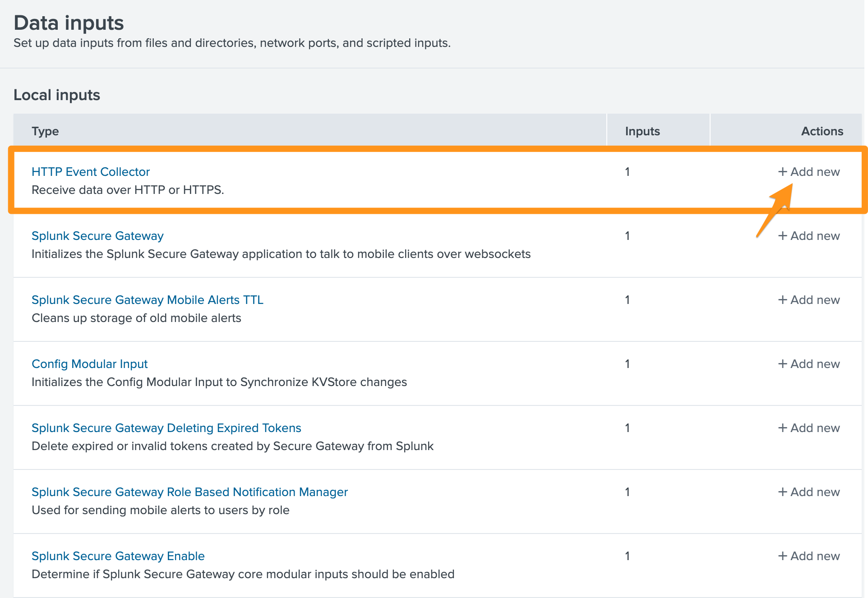Image resolution: width=868 pixels, height=598 pixels.
Task: Add new Config Modular Input
Action: click(809, 364)
